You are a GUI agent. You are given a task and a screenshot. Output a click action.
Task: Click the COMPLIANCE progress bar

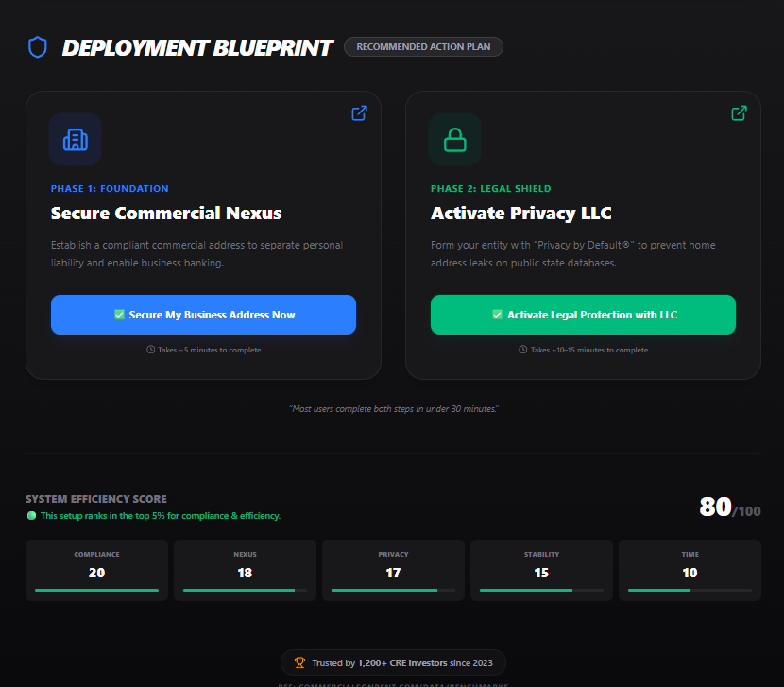pos(96,589)
